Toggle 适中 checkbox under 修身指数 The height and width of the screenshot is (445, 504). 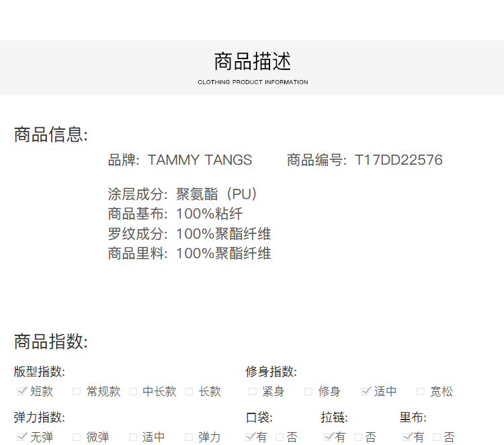[x=366, y=391]
